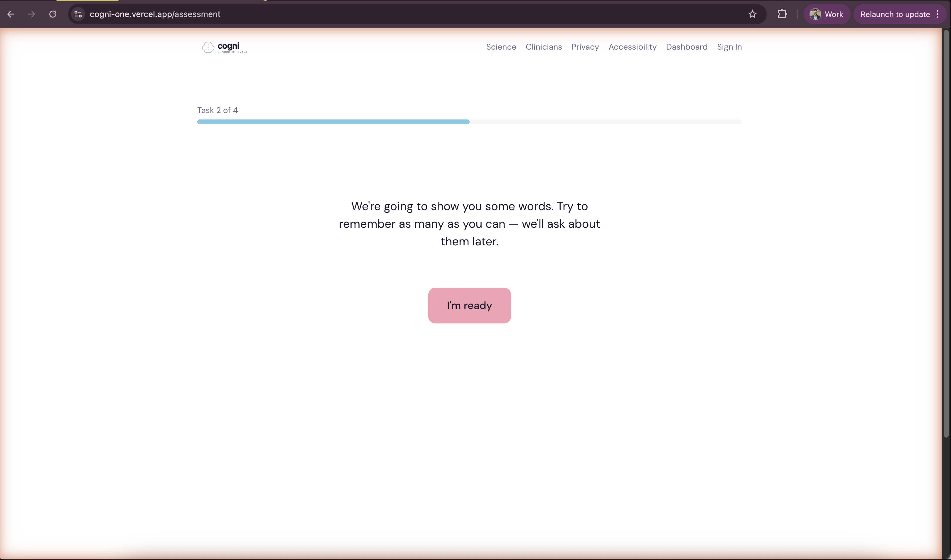951x560 pixels.
Task: Click the site information icon in address bar
Action: point(78,14)
